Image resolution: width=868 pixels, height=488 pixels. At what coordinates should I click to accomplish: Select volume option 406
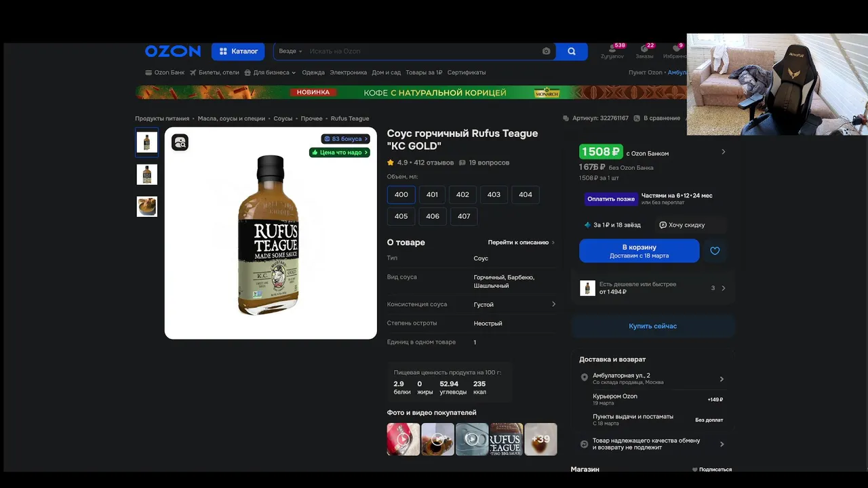click(x=433, y=216)
